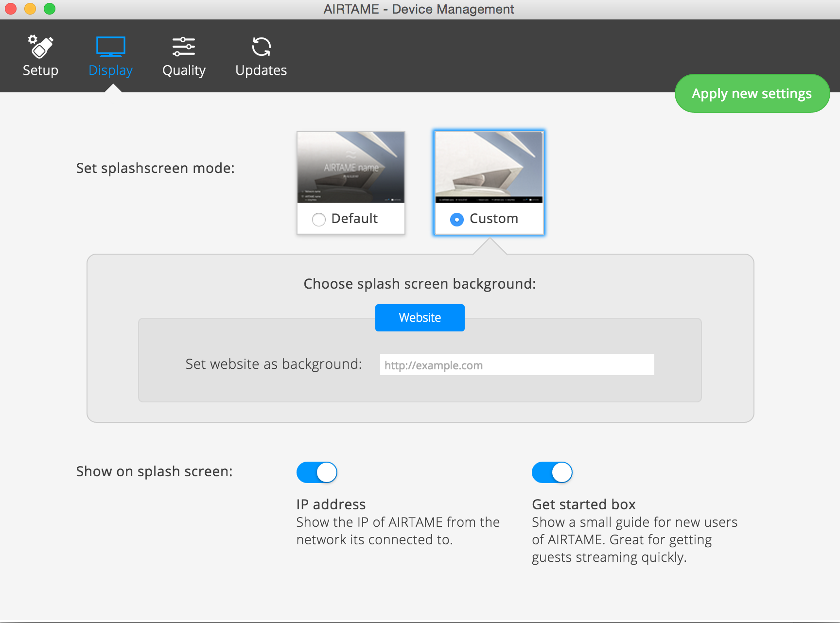Switch to the Display tab label
Image resolution: width=840 pixels, height=623 pixels.
click(x=111, y=71)
